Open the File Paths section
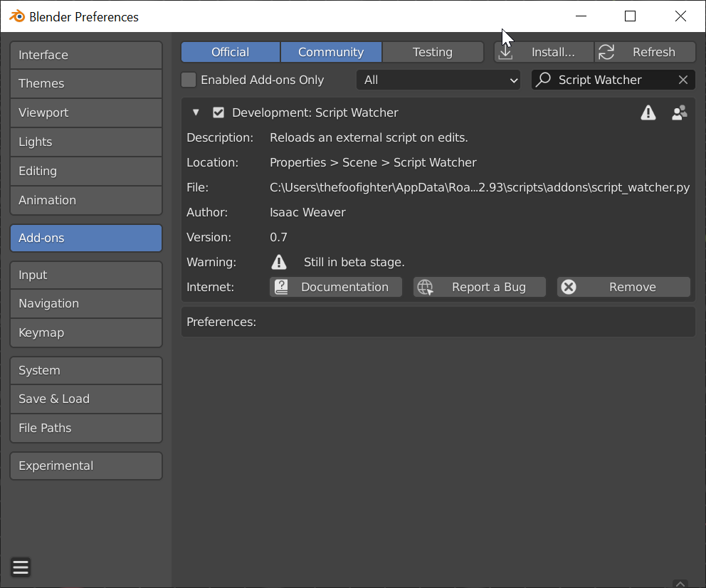 [86, 428]
